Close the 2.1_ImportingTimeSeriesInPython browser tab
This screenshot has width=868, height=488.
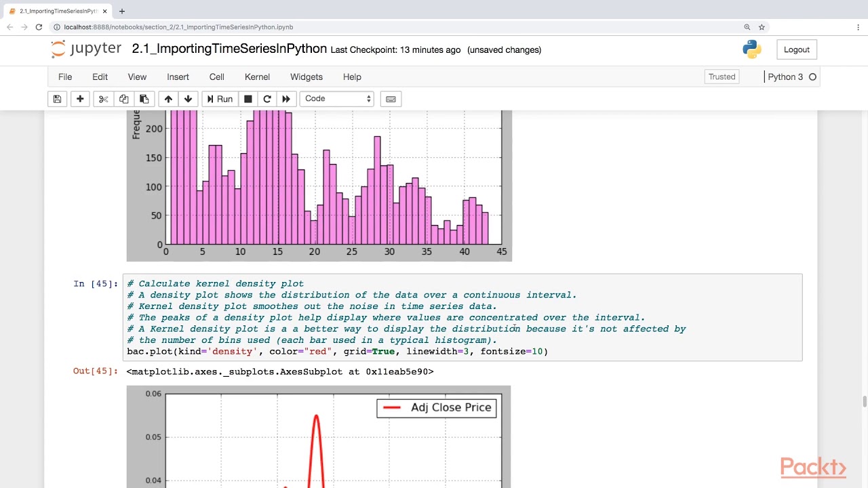coord(104,12)
